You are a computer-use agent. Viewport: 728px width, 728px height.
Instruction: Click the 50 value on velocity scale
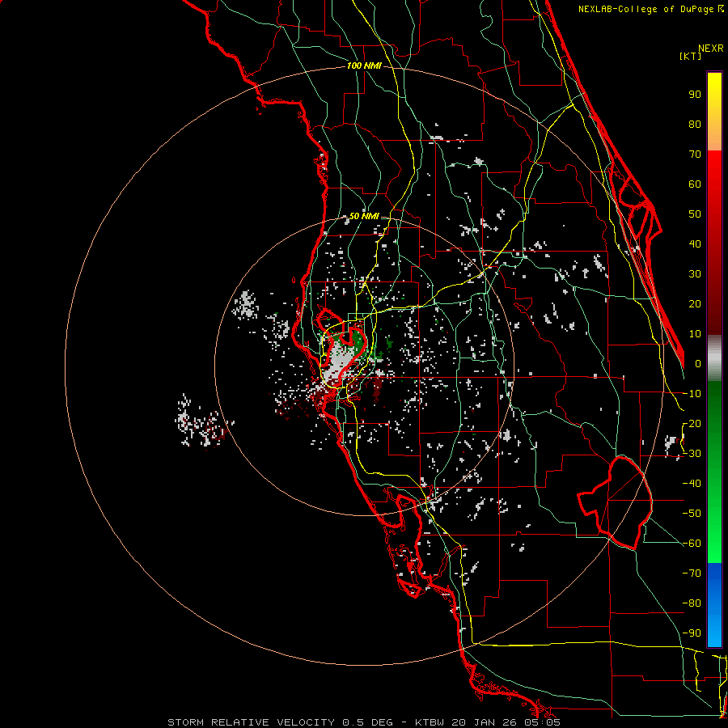click(695, 214)
